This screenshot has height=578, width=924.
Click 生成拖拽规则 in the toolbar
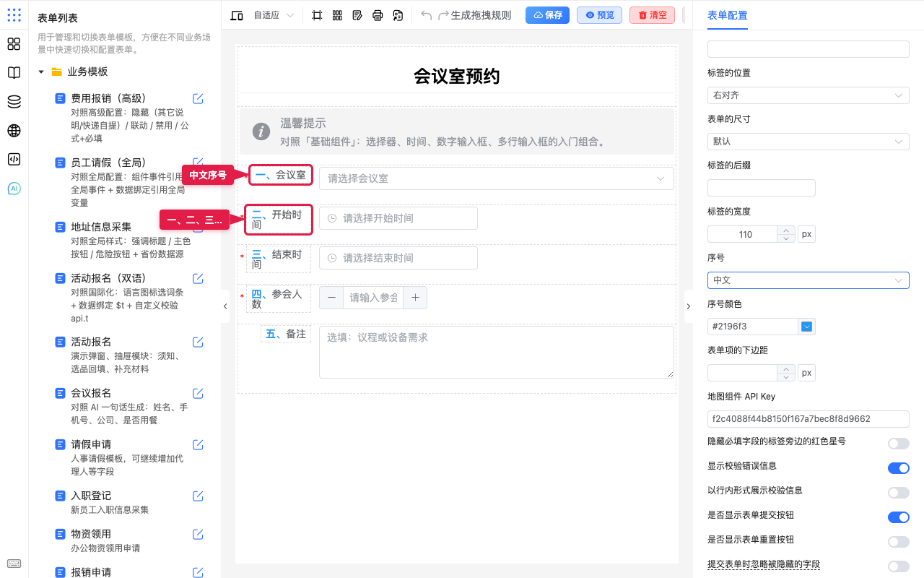tap(481, 15)
